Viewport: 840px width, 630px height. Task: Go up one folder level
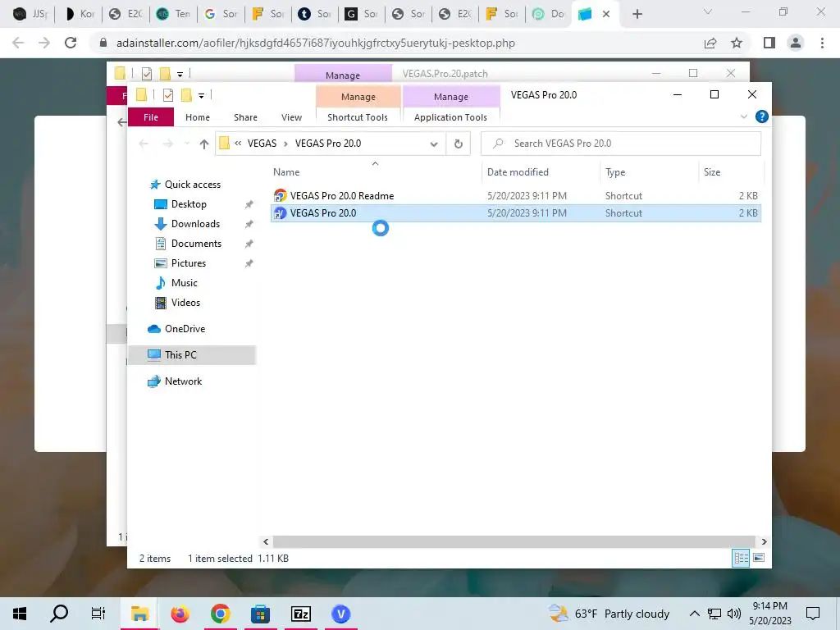203,144
